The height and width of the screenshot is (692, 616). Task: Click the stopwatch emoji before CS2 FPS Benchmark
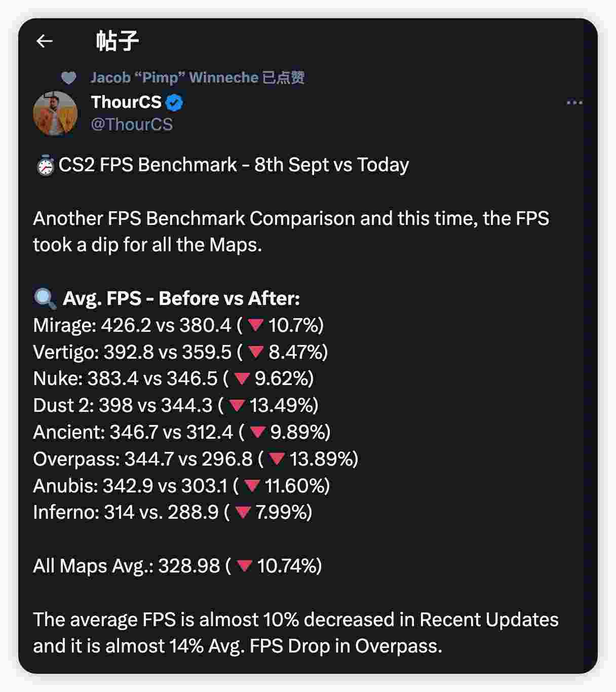(x=45, y=166)
